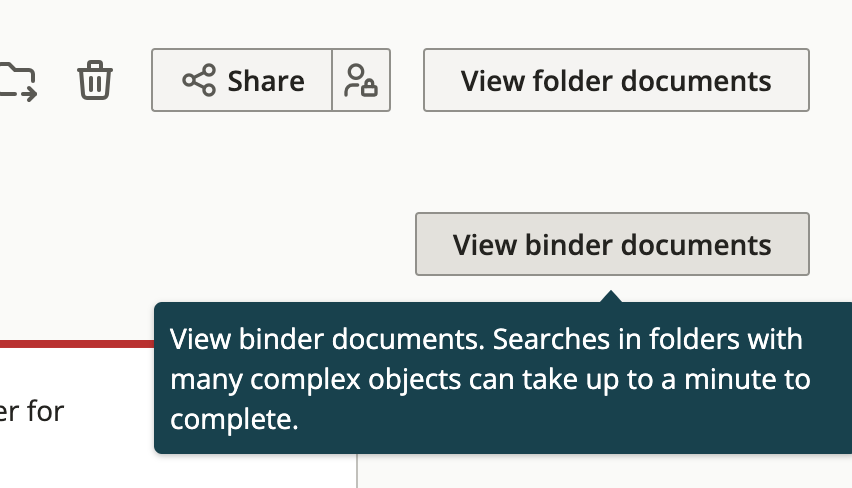Click the truncated "er for" text

coord(32,411)
